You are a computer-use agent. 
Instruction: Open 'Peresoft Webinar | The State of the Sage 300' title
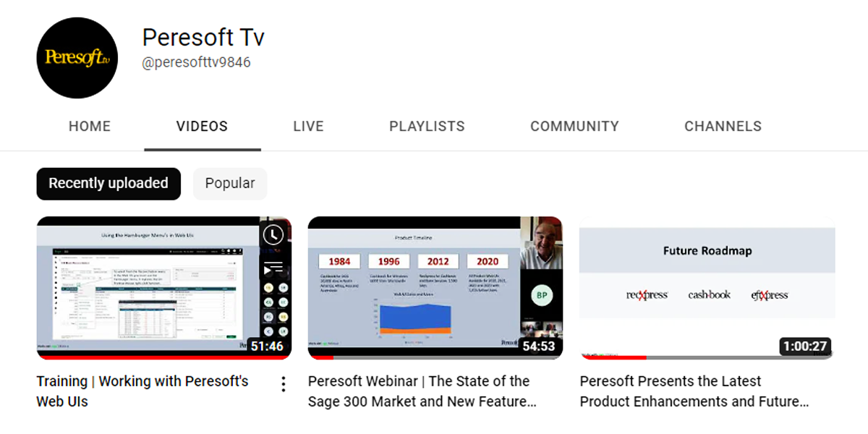(x=422, y=391)
